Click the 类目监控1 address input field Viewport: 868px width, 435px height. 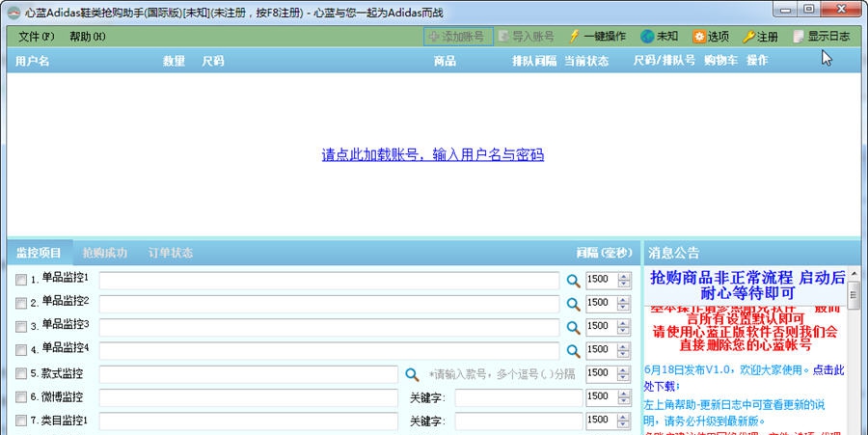(x=249, y=421)
